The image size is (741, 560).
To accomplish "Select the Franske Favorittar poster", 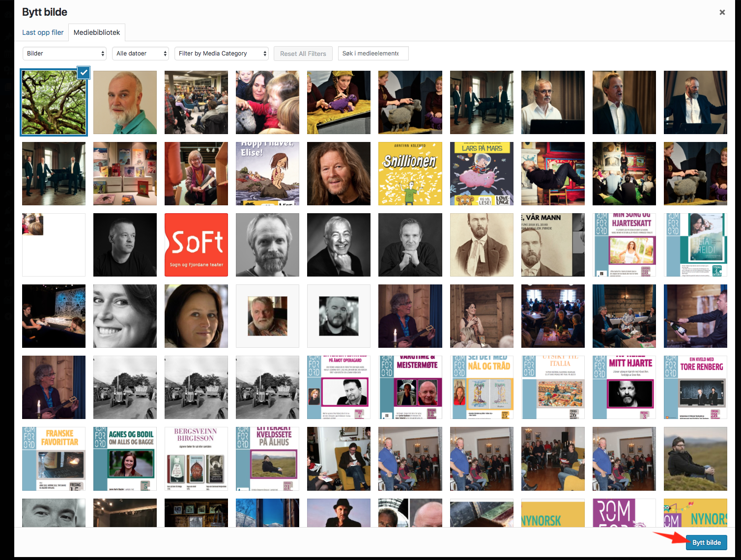I will (54, 459).
